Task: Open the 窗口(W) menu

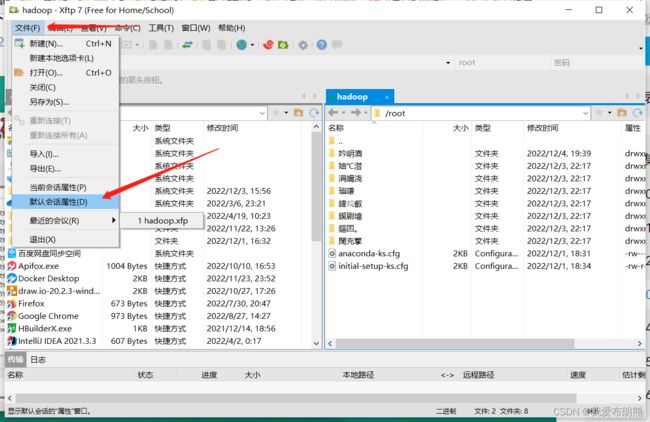Action: click(196, 28)
